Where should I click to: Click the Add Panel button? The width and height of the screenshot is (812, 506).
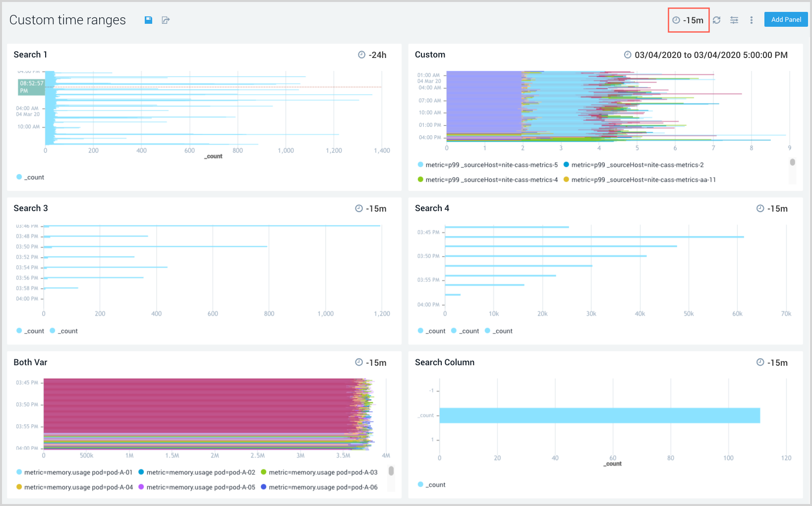click(786, 20)
